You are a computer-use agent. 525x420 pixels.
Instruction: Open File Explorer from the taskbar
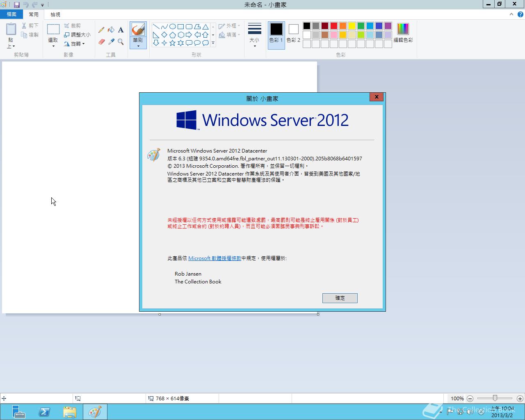point(70,412)
